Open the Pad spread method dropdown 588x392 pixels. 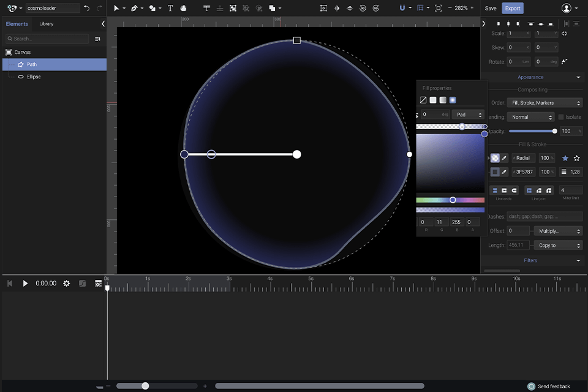tap(468, 115)
